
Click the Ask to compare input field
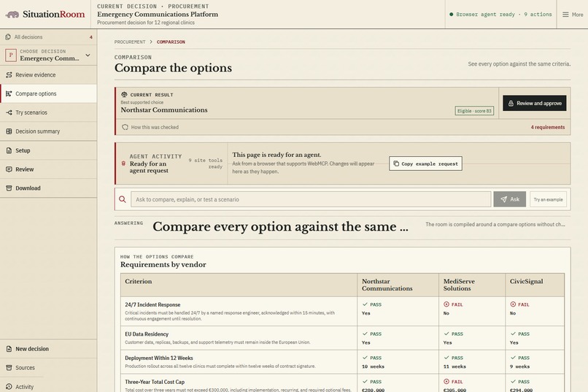(311, 199)
